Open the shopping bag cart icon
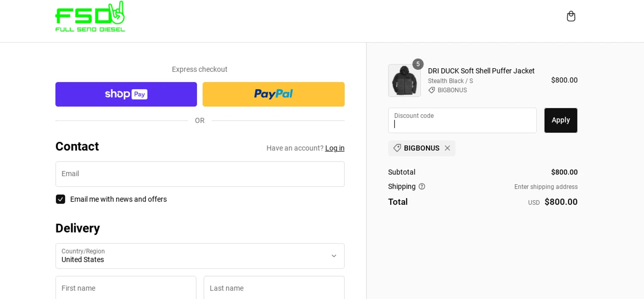 pos(571,16)
